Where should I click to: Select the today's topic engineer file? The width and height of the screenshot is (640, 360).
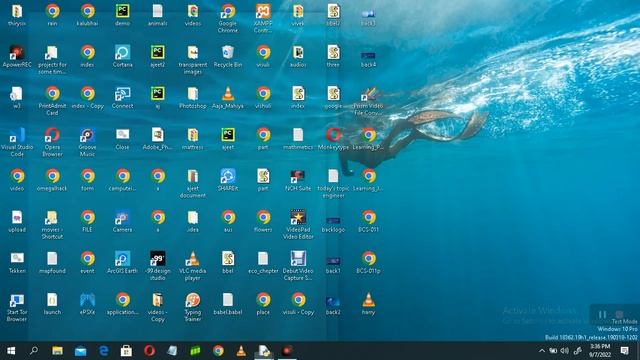(333, 176)
